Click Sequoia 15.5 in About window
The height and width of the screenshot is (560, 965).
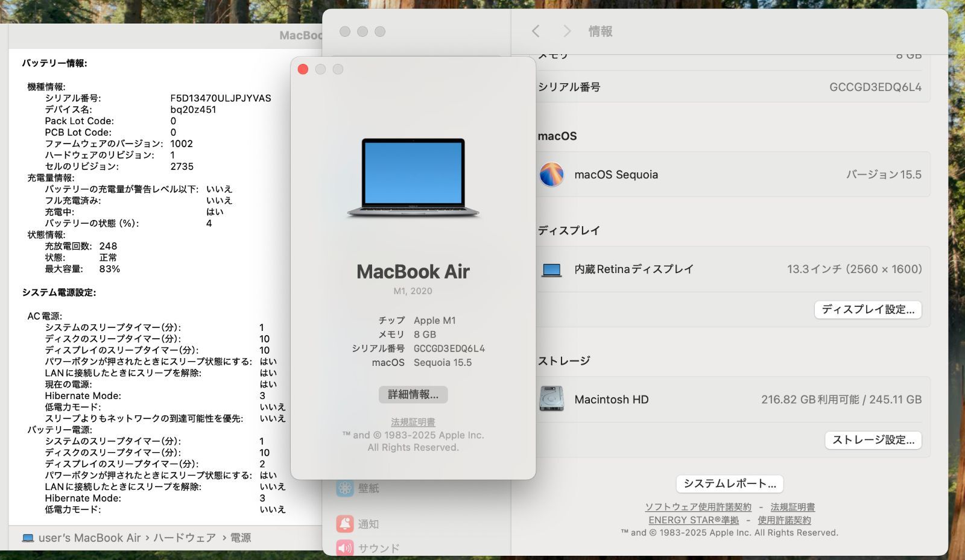[x=443, y=362]
